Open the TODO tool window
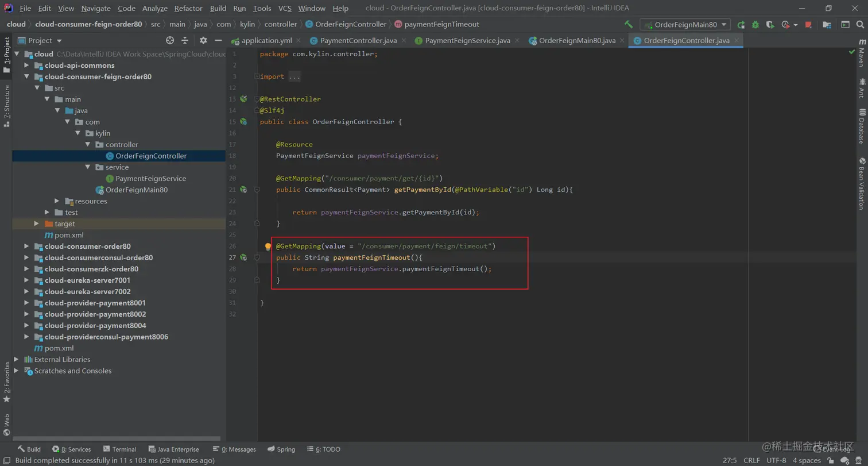The height and width of the screenshot is (466, 868). point(324,449)
